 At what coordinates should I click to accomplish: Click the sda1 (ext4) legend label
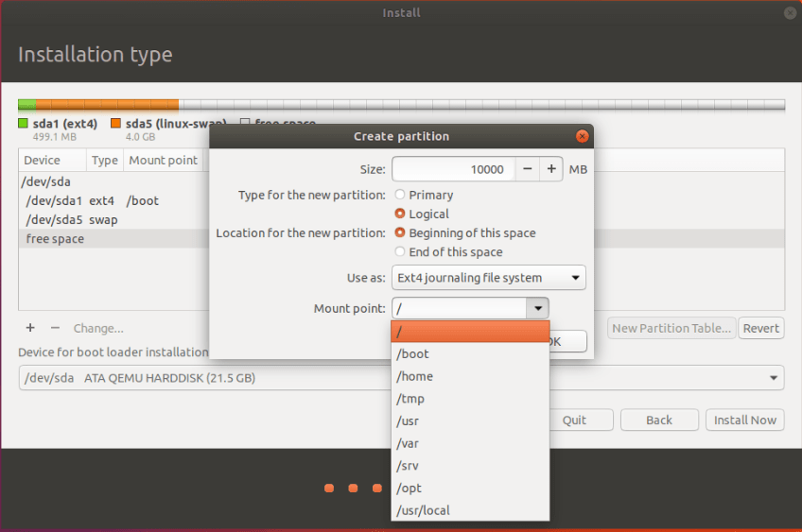tap(65, 124)
